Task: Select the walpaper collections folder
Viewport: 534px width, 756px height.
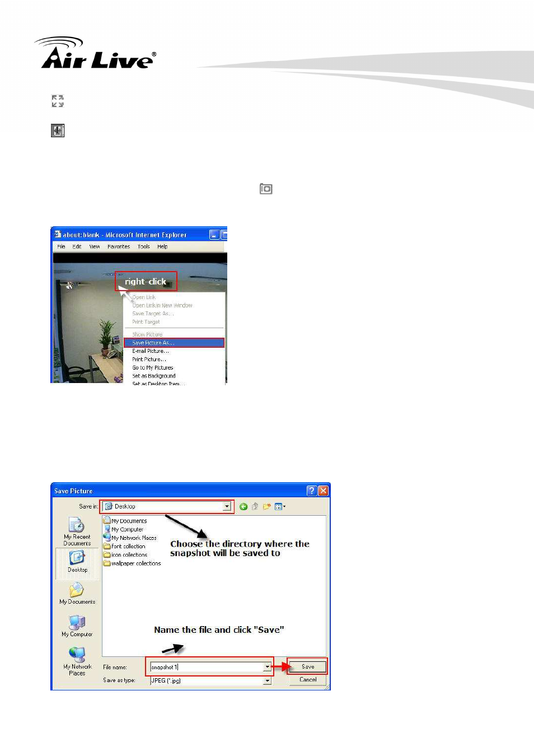Action: [x=132, y=563]
